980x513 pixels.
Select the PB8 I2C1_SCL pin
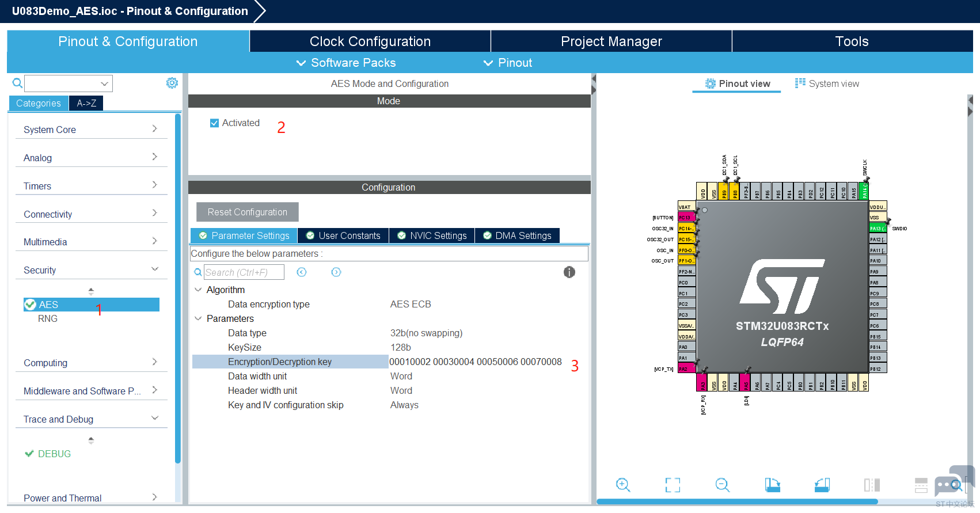click(735, 191)
